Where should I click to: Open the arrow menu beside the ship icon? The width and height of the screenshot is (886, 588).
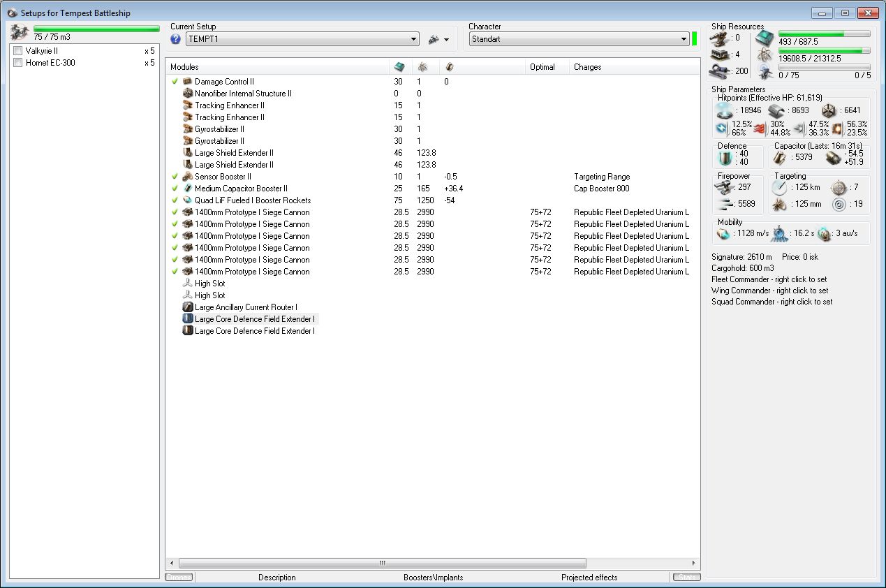[447, 40]
